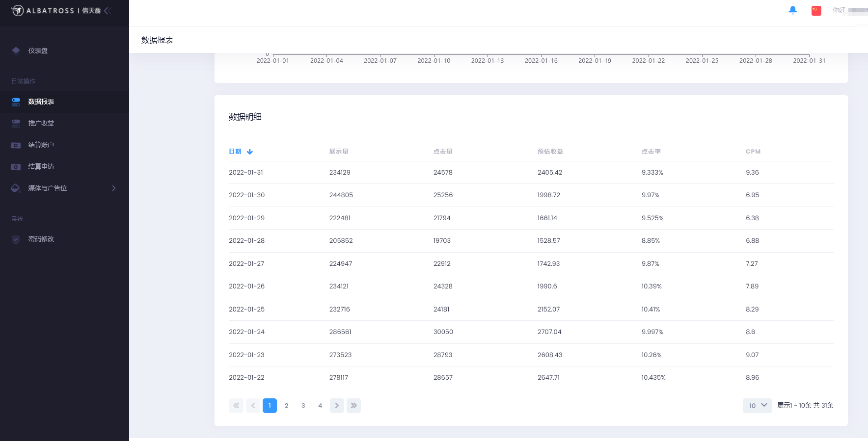Collapse sidebar using double-chevron icon
This screenshot has width=868, height=441.
pyautogui.click(x=108, y=10)
